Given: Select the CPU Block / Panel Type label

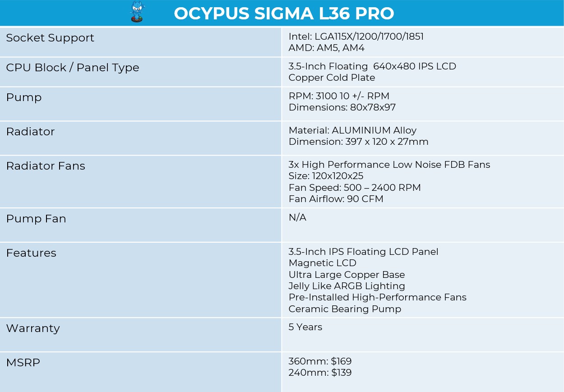Looking at the screenshot, I should (73, 68).
